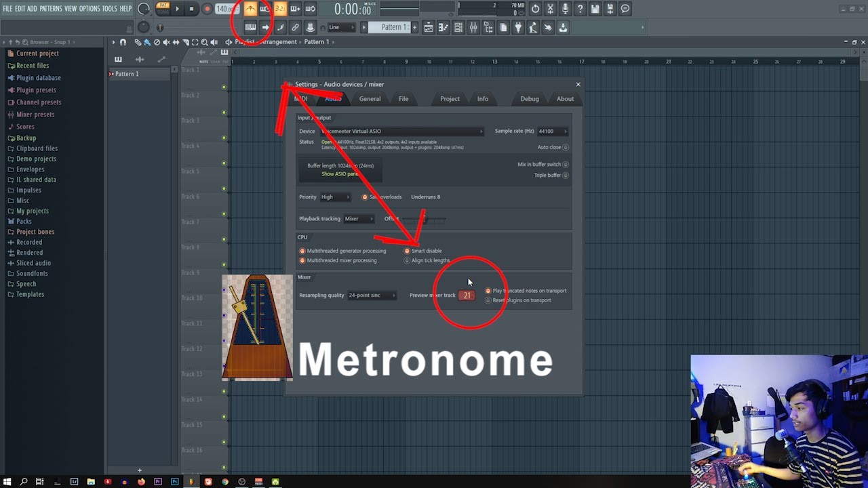Toggle Mix in buffer switch
The width and height of the screenshot is (868, 488).
[x=566, y=165]
